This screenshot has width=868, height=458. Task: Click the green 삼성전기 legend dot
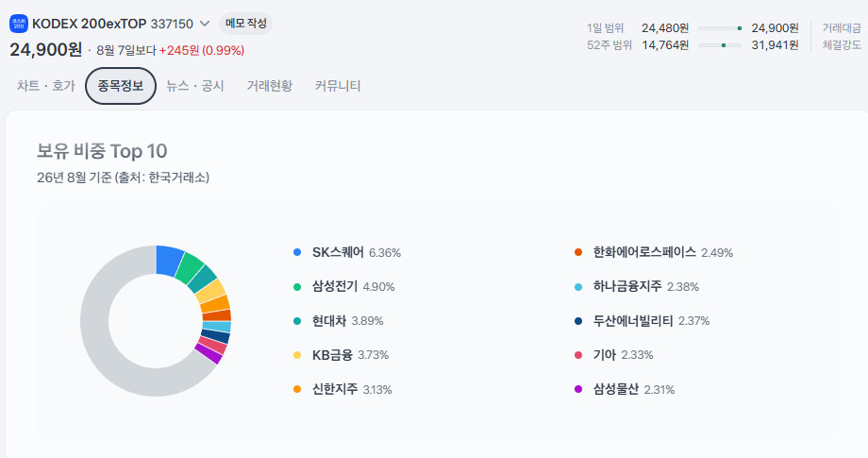(297, 287)
